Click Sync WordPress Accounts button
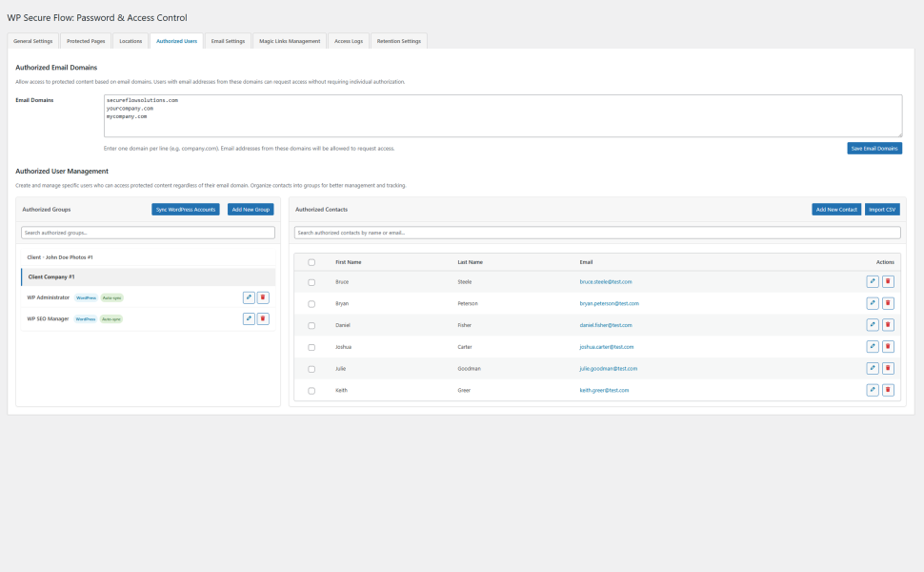This screenshot has height=572, width=924. 186,210
